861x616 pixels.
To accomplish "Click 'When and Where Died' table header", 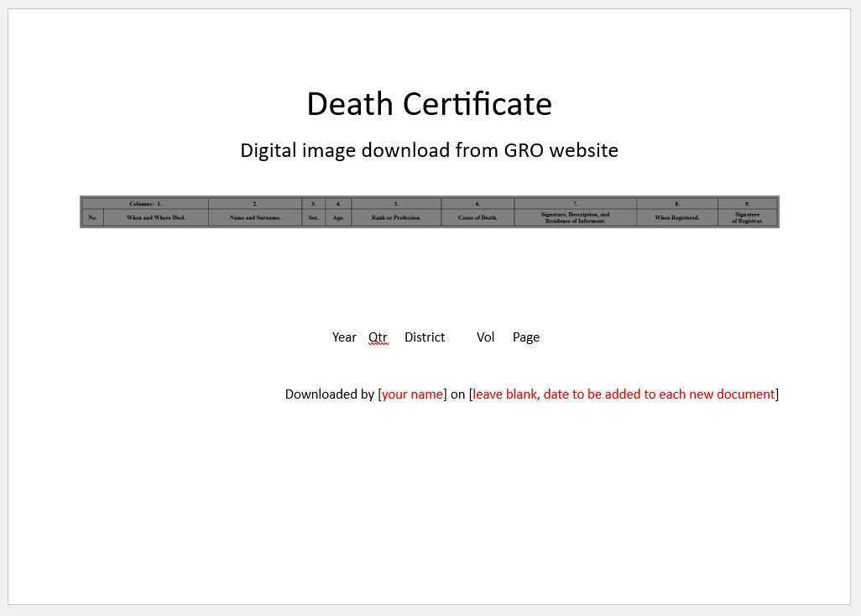I will tap(155, 218).
